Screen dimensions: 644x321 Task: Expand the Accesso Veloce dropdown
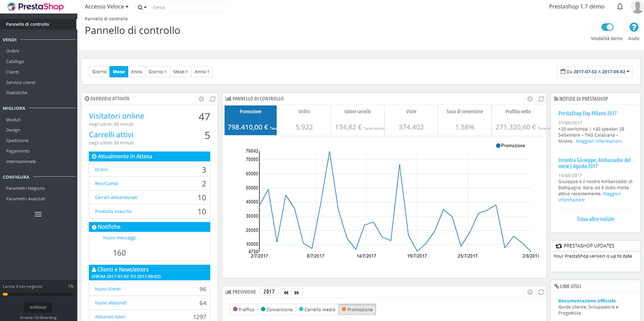[107, 7]
